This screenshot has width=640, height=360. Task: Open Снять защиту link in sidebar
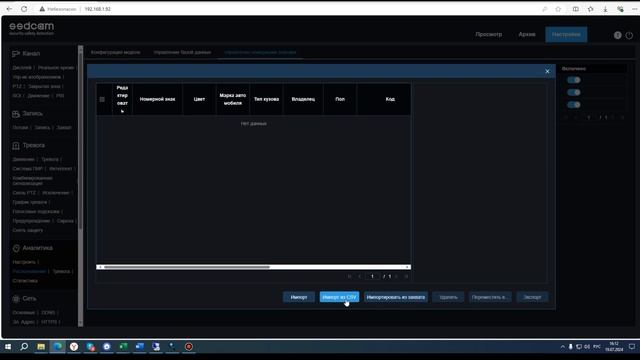[27, 230]
